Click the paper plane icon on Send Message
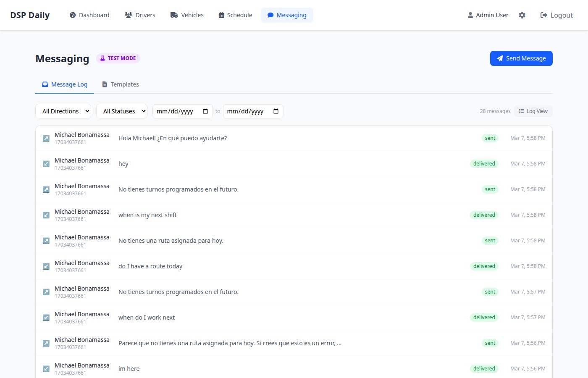 [x=499, y=58]
